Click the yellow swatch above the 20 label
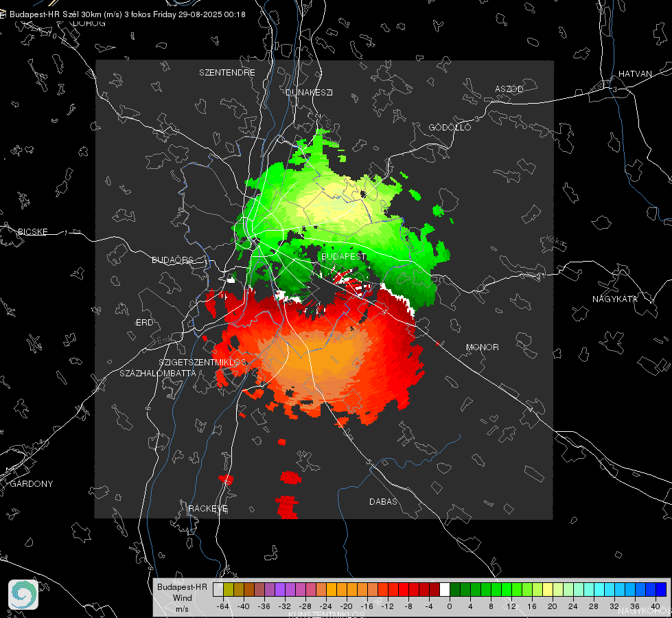This screenshot has height=618, width=672. point(548,589)
